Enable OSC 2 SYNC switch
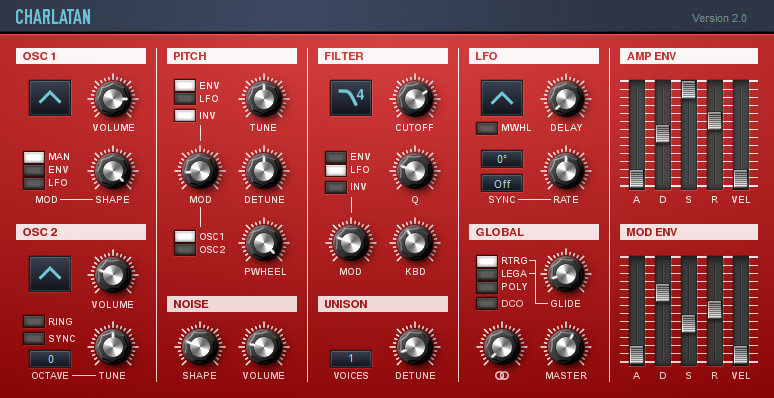Screen dimensions: 774x398 (x=34, y=338)
